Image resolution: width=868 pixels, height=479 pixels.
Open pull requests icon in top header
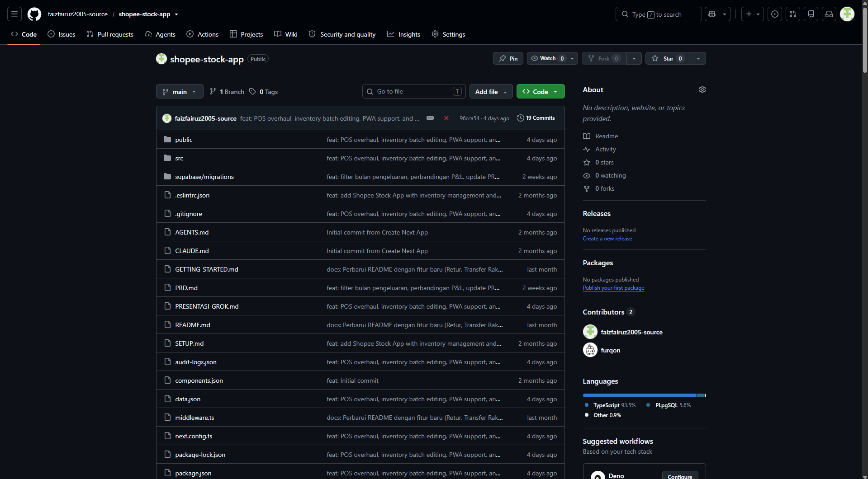click(793, 14)
